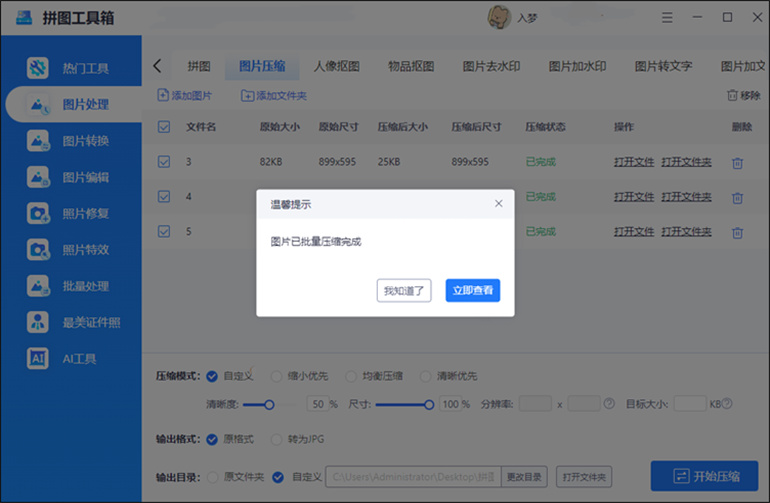Screen dimensions: 770x503
Task: Open 最美证件照 sidebar section
Action: point(74,323)
